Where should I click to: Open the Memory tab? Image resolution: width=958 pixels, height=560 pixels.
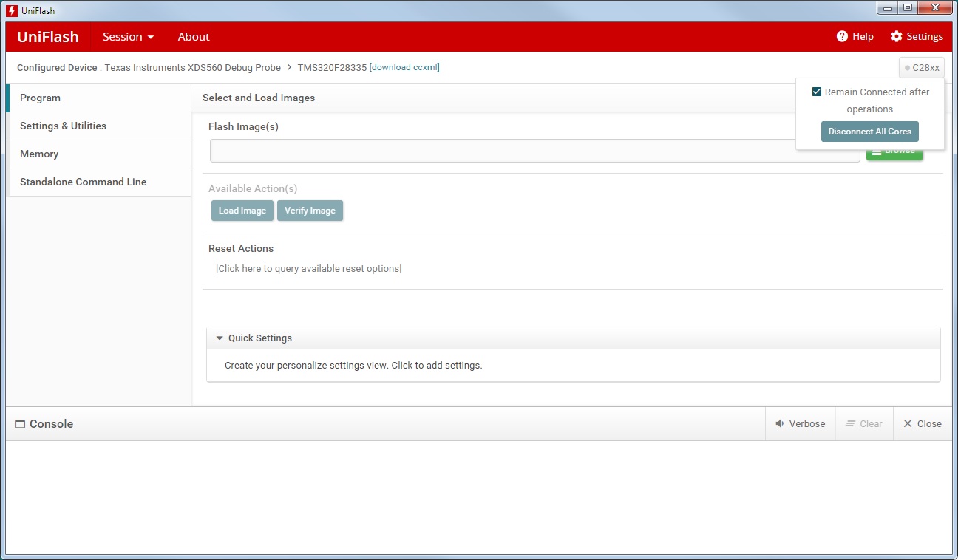[98, 154]
